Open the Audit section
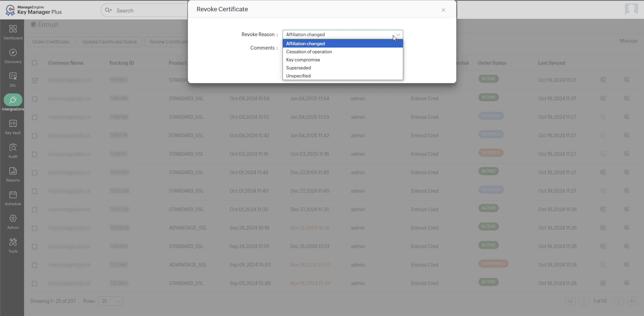 click(13, 147)
